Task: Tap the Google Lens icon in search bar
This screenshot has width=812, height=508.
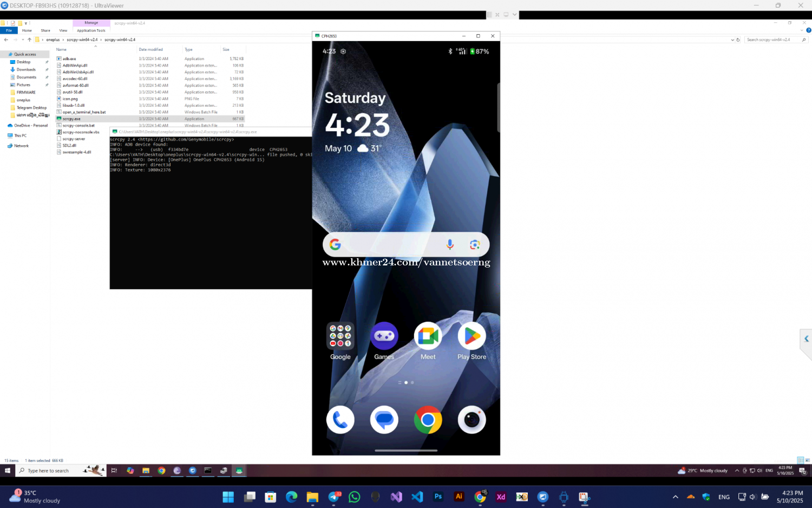Action: click(x=475, y=245)
